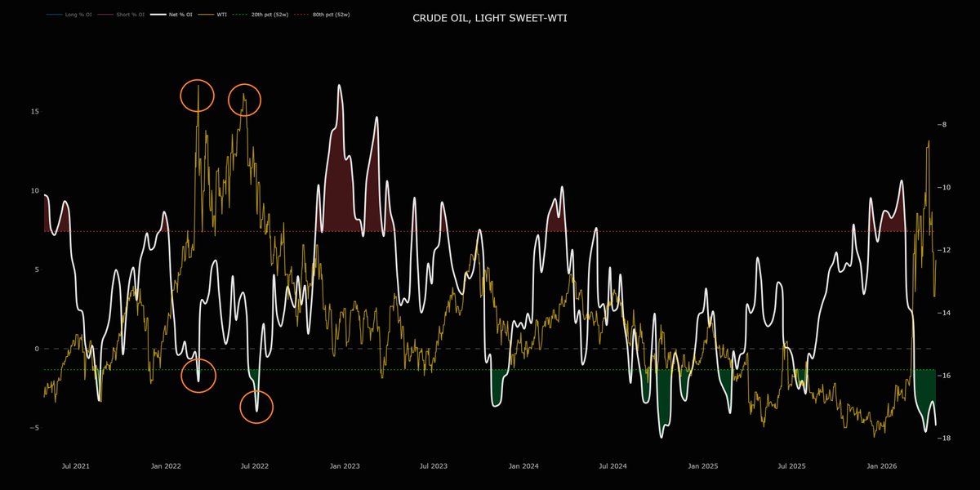Viewport: 980px width, 490px height.
Task: Click the Jan 2026 x-axis label
Action: coord(881,466)
